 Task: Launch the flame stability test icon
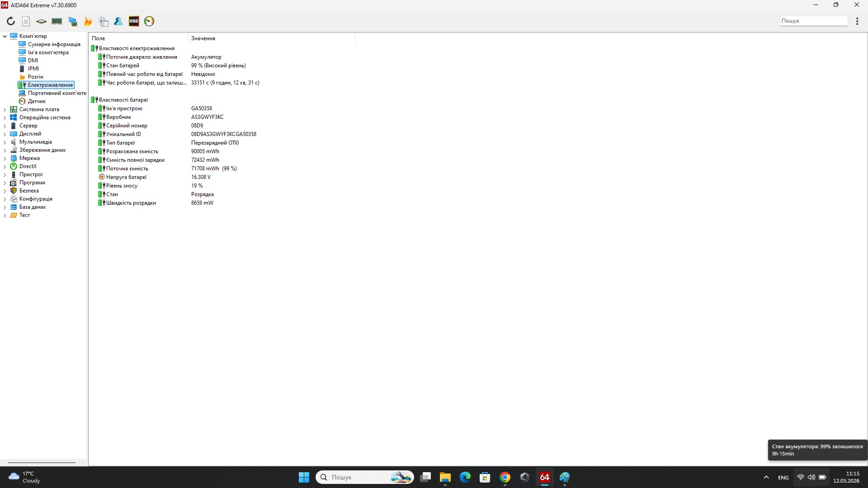[88, 21]
